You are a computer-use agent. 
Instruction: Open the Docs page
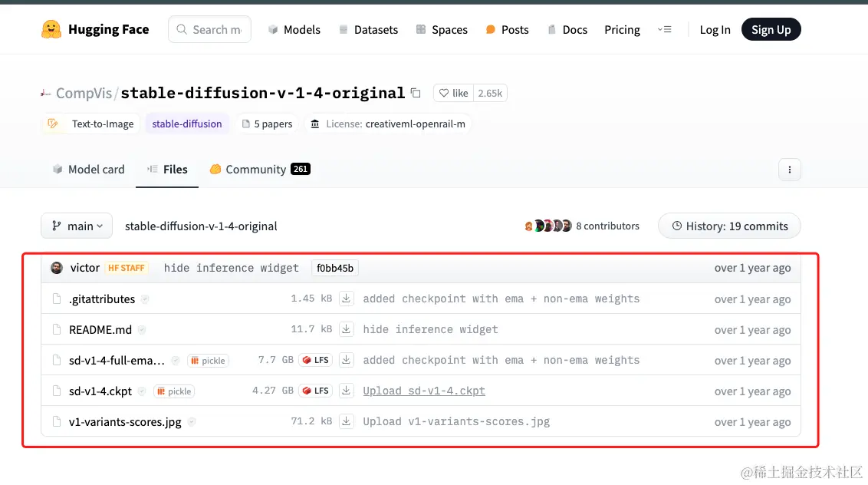coord(567,29)
